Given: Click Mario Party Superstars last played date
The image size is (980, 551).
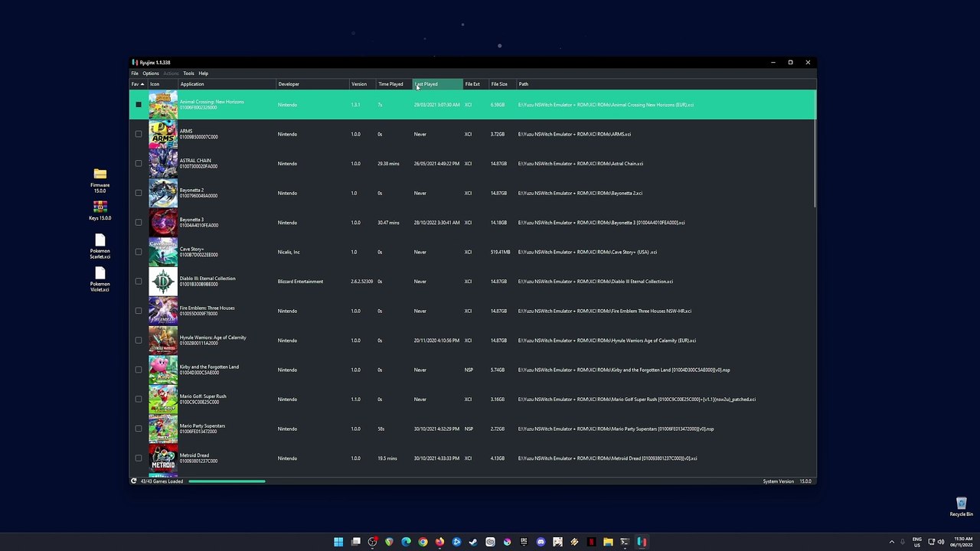Looking at the screenshot, I should (436, 429).
